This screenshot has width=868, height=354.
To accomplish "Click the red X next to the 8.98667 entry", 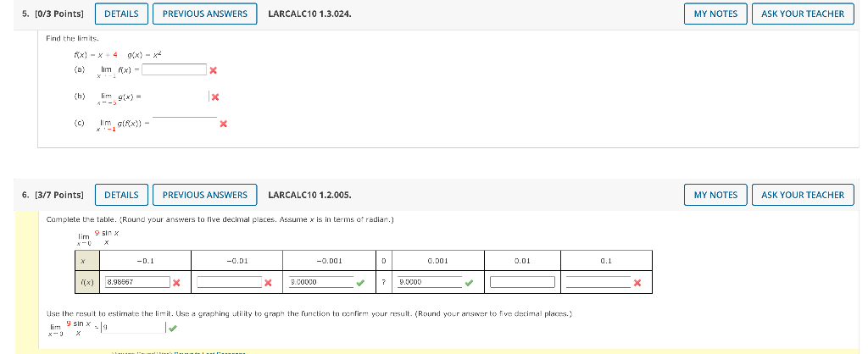I will point(176,283).
